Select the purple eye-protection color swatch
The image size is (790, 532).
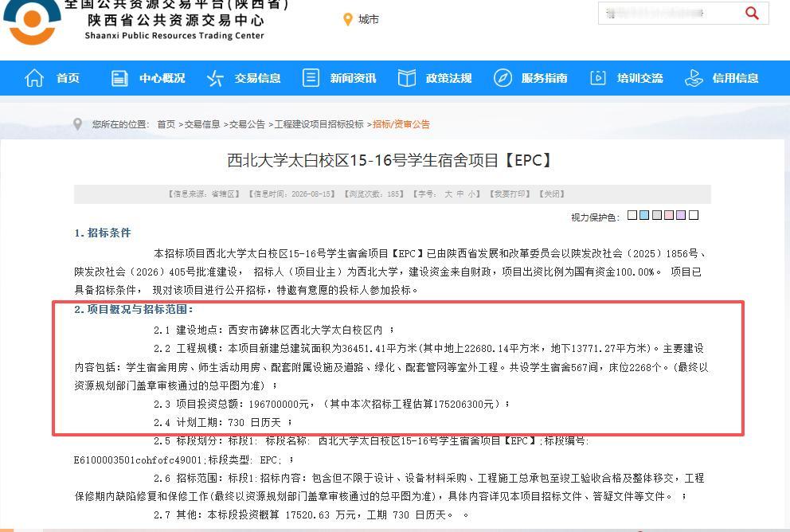681,215
